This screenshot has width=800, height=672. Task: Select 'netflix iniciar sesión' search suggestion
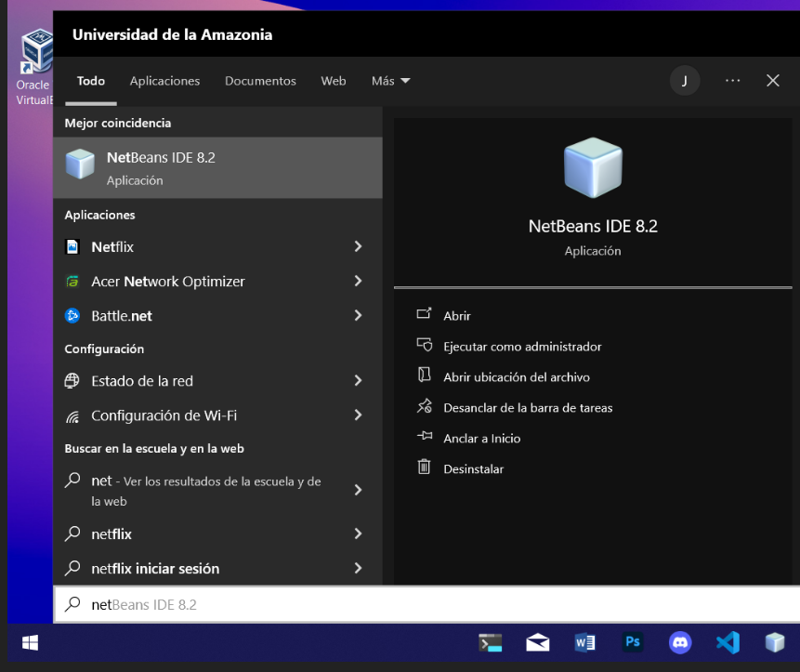pyautogui.click(x=217, y=568)
